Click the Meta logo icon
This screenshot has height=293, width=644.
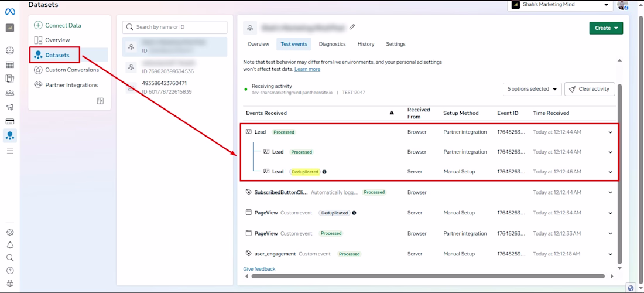pyautogui.click(x=10, y=12)
